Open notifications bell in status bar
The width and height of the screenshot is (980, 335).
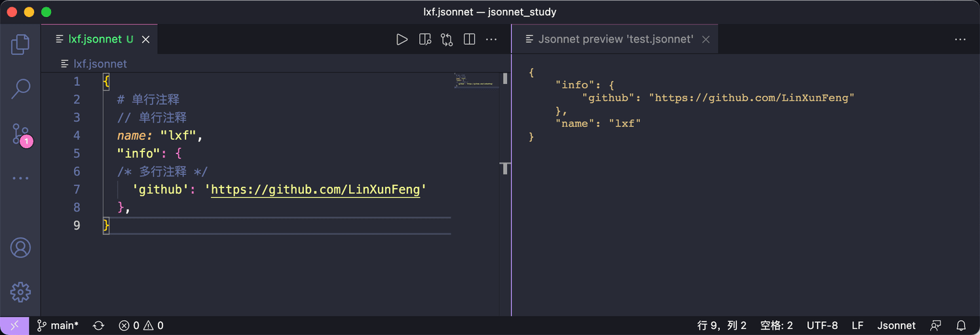[961, 325]
